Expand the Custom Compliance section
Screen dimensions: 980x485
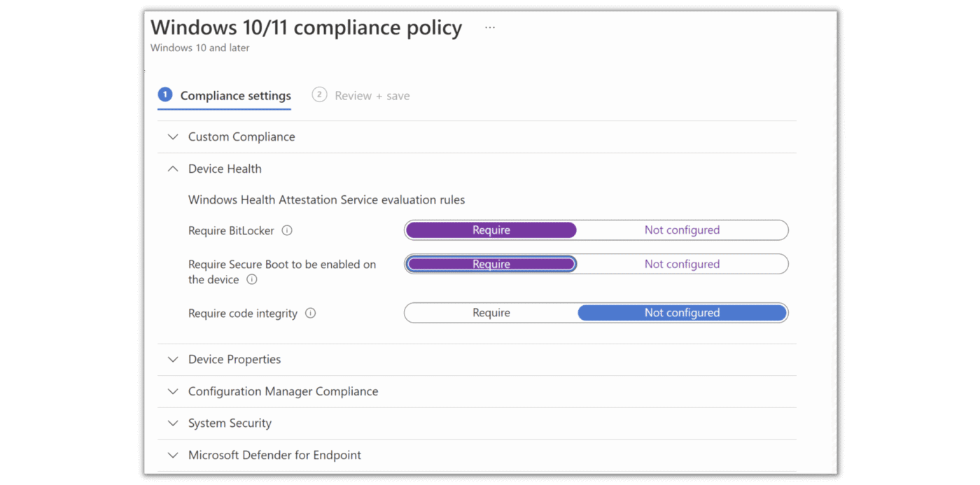[x=241, y=136]
